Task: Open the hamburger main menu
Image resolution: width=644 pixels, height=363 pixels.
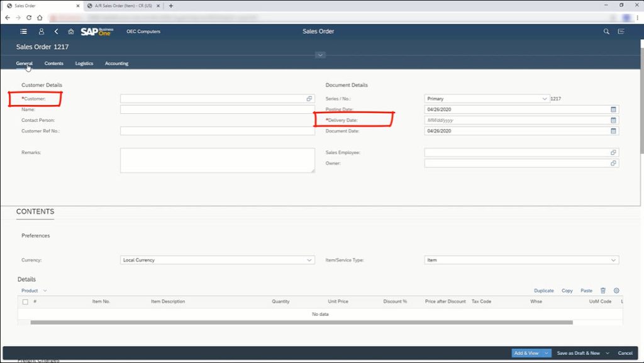Action: [x=23, y=31]
